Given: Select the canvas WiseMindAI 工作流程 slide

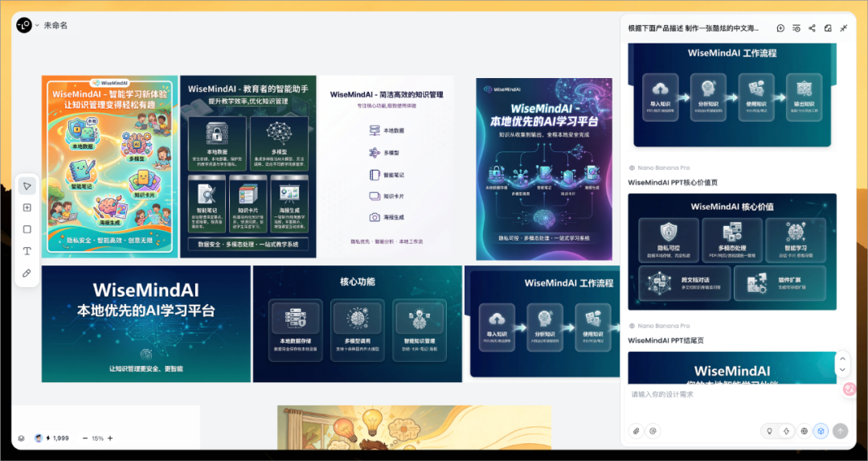Looking at the screenshot, I should pos(542,324).
